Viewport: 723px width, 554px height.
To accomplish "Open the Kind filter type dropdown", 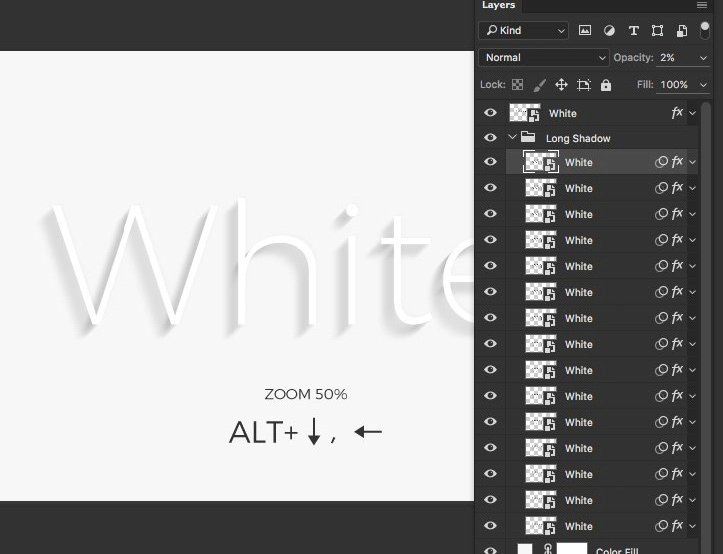I will [523, 31].
